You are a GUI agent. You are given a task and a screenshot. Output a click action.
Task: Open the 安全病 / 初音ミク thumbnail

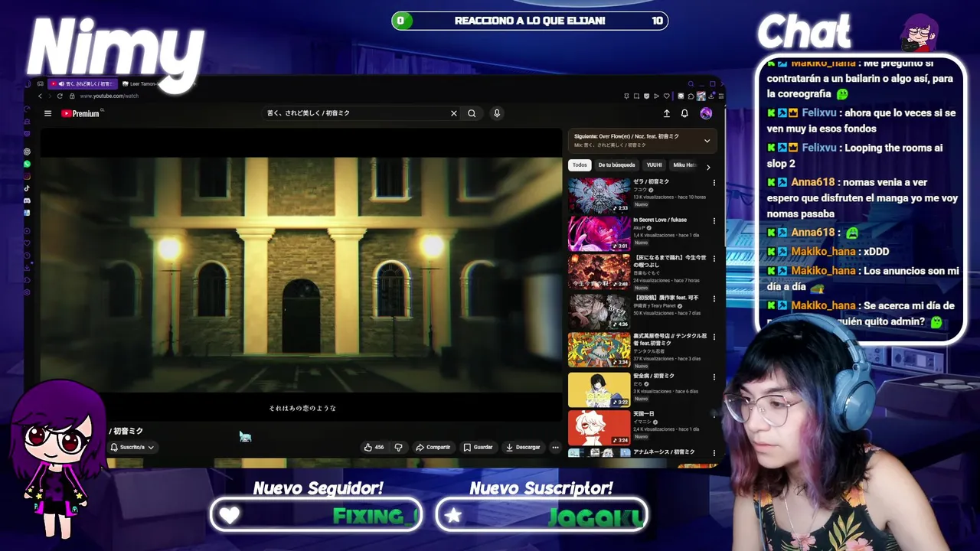pyautogui.click(x=599, y=390)
